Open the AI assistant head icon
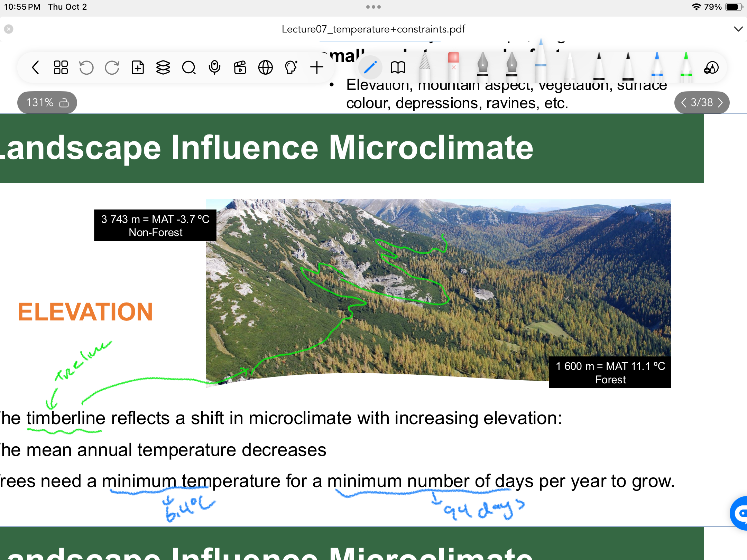The image size is (747, 560). coord(291,67)
